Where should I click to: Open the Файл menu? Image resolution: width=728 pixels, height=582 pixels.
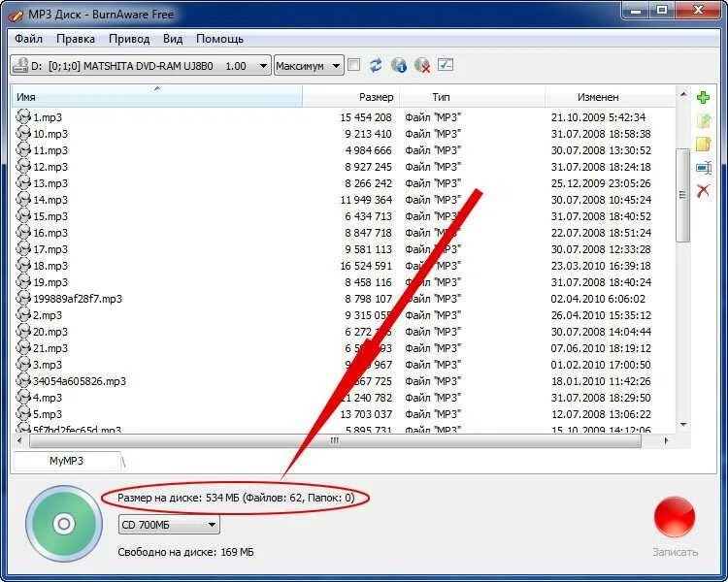pyautogui.click(x=28, y=39)
